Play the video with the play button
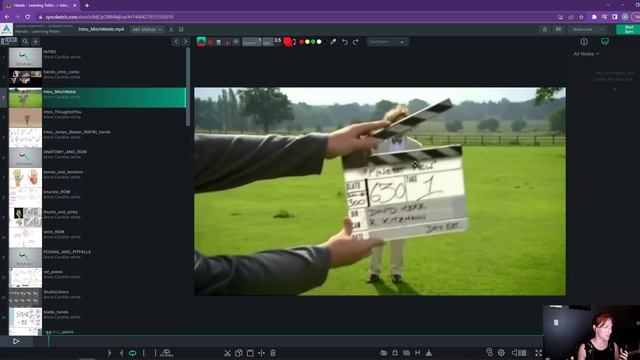The image size is (640, 360). [x=16, y=341]
